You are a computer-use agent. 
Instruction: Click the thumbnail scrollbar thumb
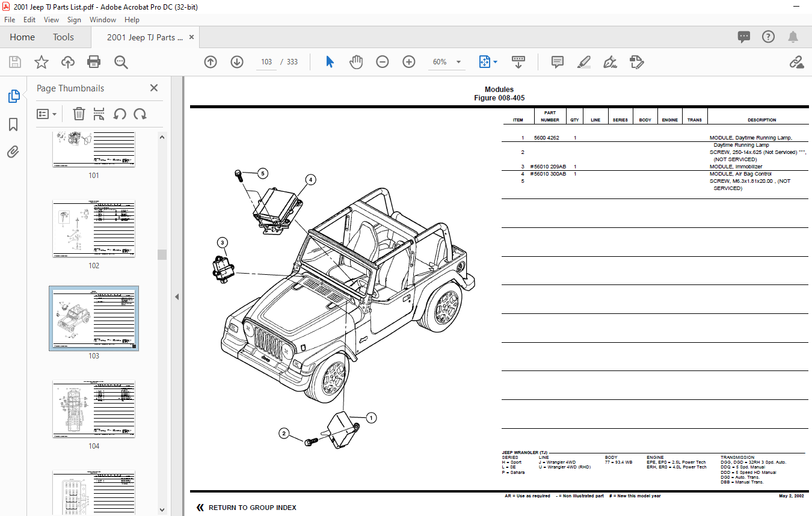pos(162,254)
